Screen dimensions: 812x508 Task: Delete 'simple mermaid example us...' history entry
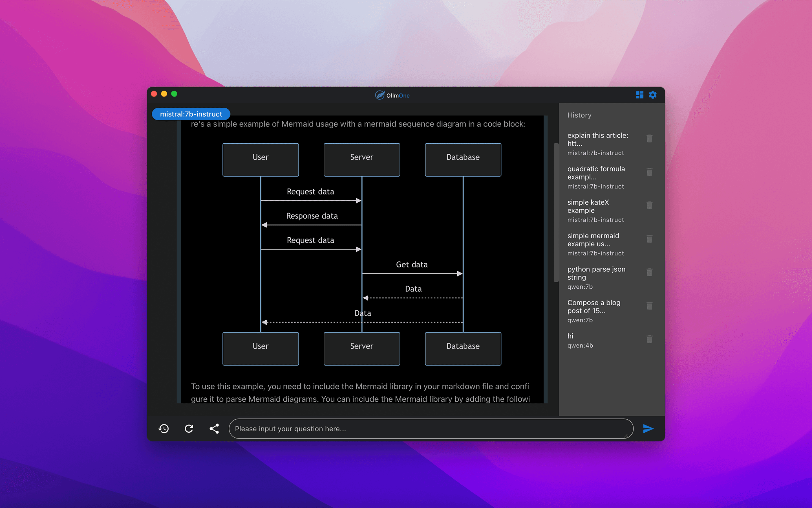click(650, 239)
